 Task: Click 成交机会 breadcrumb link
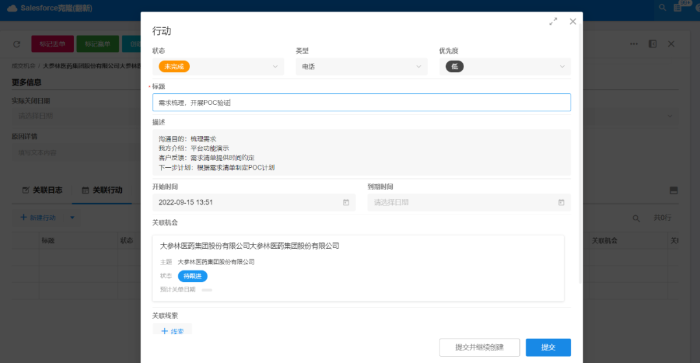[23, 66]
